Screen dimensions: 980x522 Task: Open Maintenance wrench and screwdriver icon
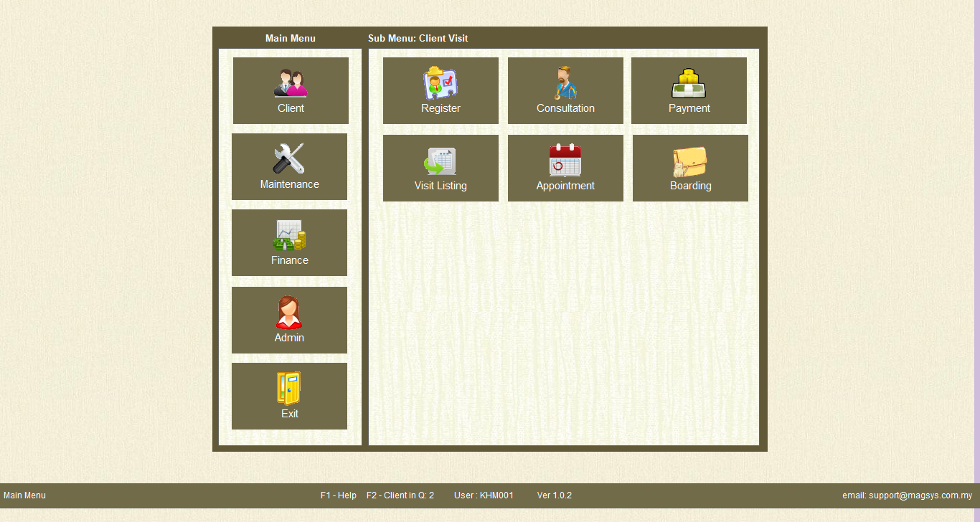pyautogui.click(x=289, y=158)
